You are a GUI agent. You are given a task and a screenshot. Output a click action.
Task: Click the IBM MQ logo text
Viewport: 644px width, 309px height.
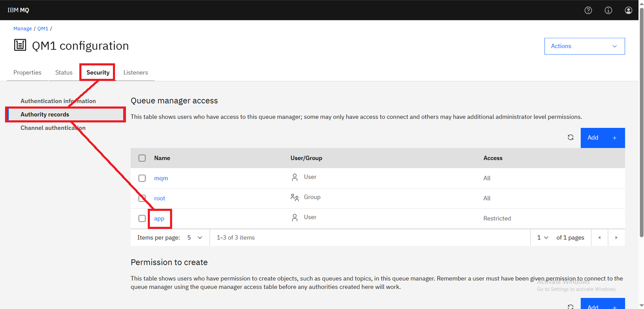(x=18, y=10)
